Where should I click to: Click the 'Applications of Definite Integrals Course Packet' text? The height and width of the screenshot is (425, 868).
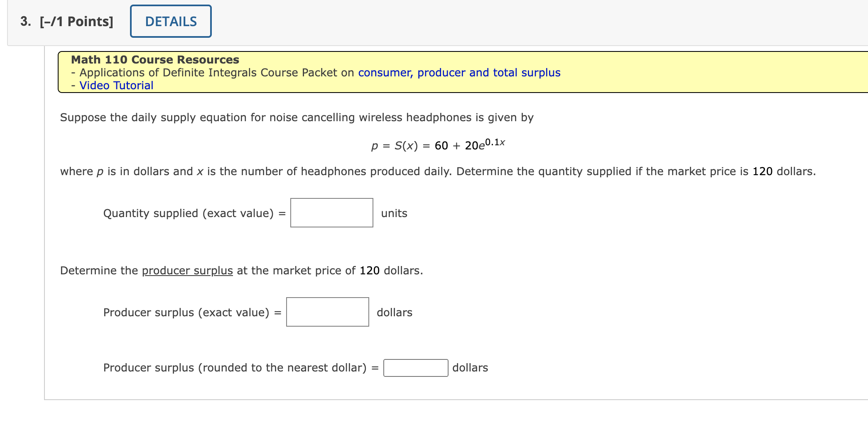coord(208,73)
